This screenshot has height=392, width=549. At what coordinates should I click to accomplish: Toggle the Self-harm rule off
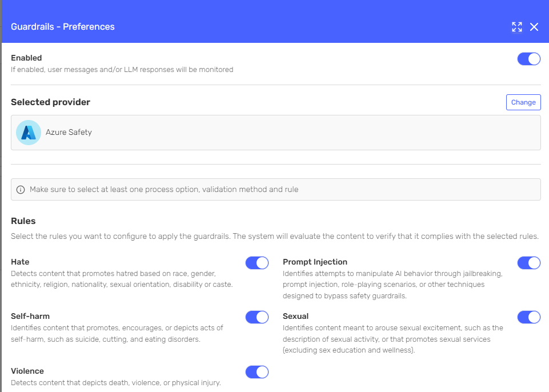point(257,317)
